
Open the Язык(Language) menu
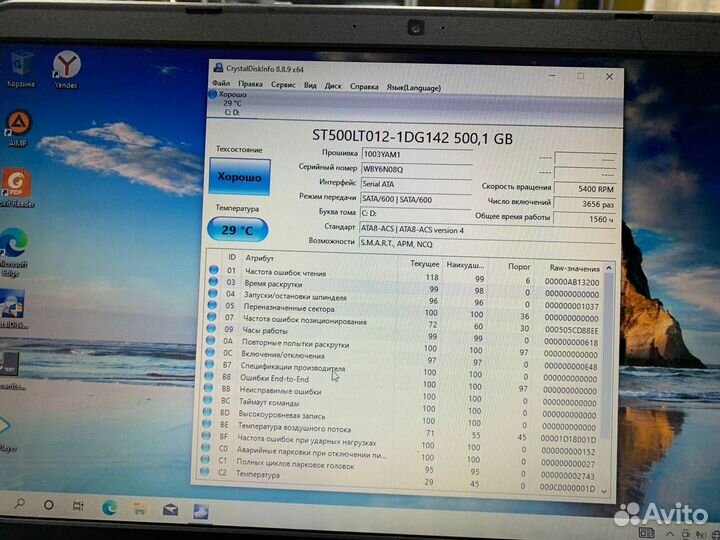tap(413, 87)
